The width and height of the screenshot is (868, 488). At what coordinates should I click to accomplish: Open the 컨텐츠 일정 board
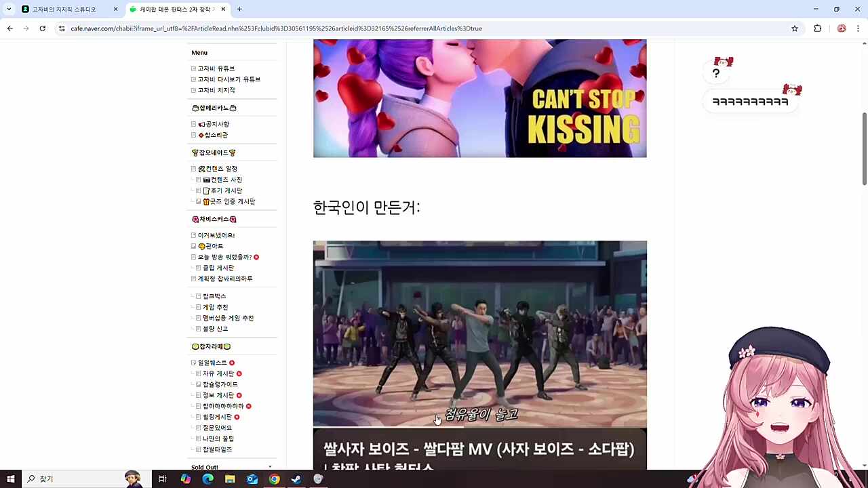coord(218,169)
